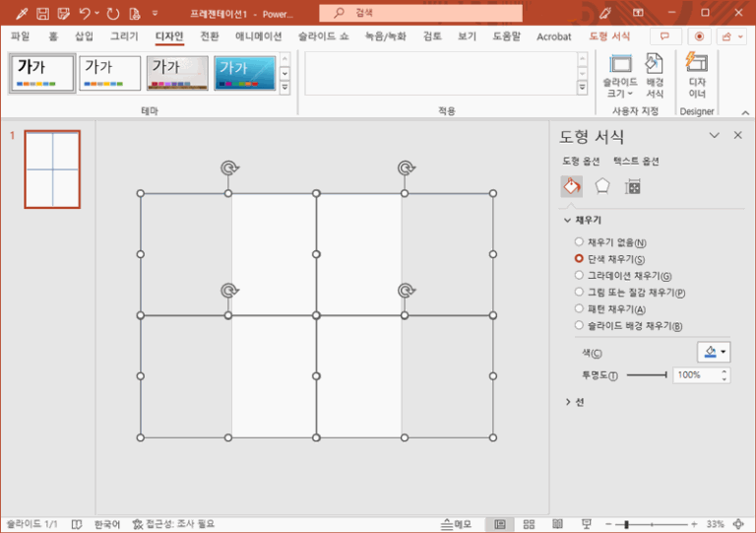Click the transparency percentage field
Screen dimensions: 756x533
click(696, 374)
